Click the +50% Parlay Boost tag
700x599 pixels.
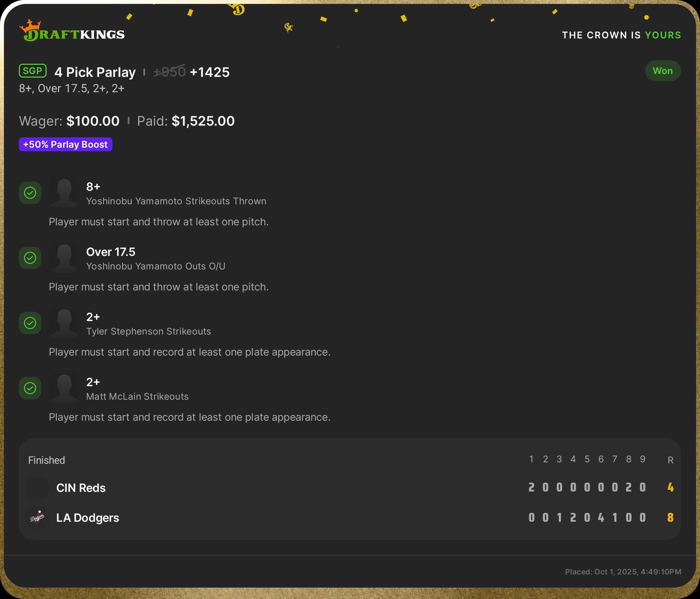point(65,145)
